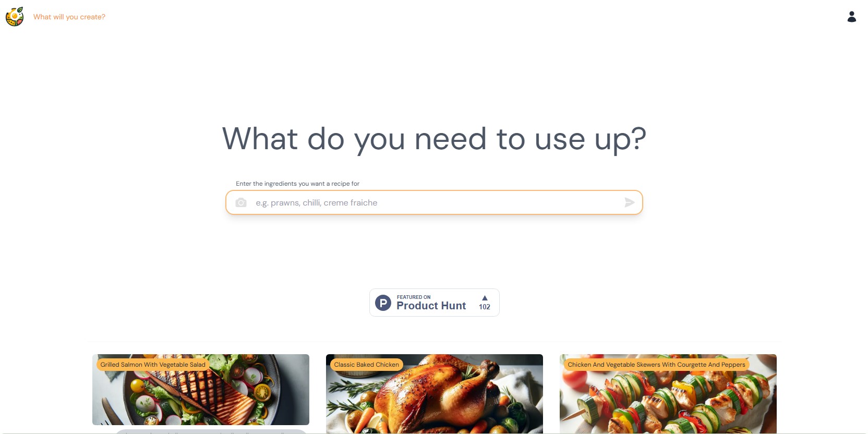This screenshot has height=434, width=868.
Task: Click the 'Enter the ingredients' field label
Action: coord(297,184)
